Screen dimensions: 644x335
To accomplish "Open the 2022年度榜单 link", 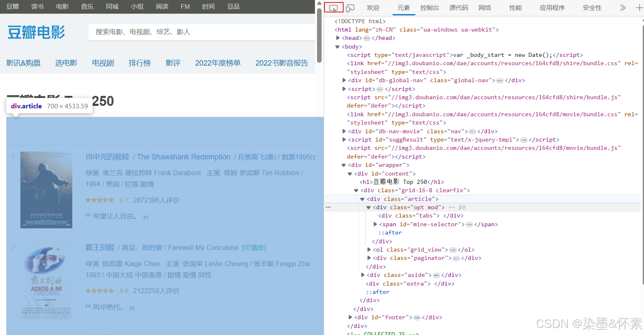I will click(x=218, y=63).
